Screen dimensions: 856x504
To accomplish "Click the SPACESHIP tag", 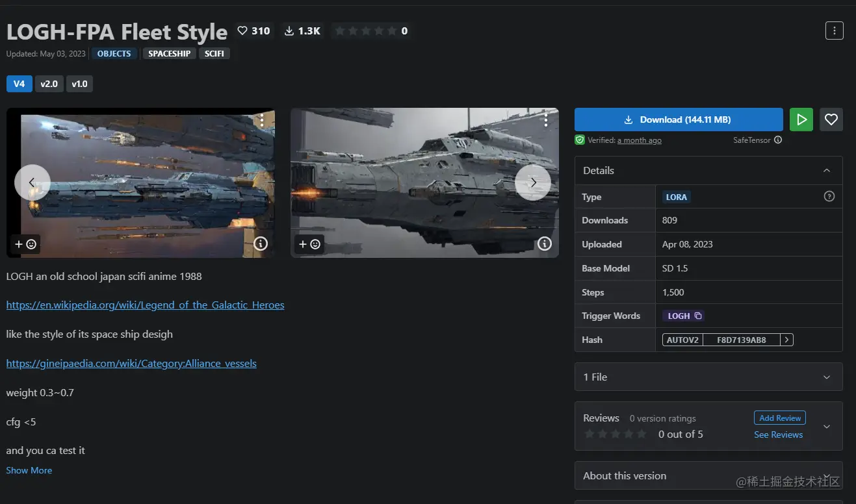I will pyautogui.click(x=169, y=53).
